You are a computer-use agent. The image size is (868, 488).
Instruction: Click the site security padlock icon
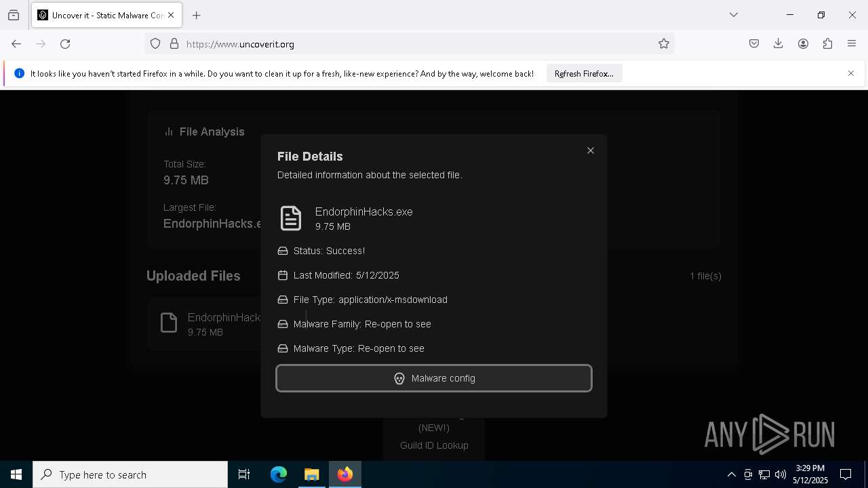[x=174, y=44]
